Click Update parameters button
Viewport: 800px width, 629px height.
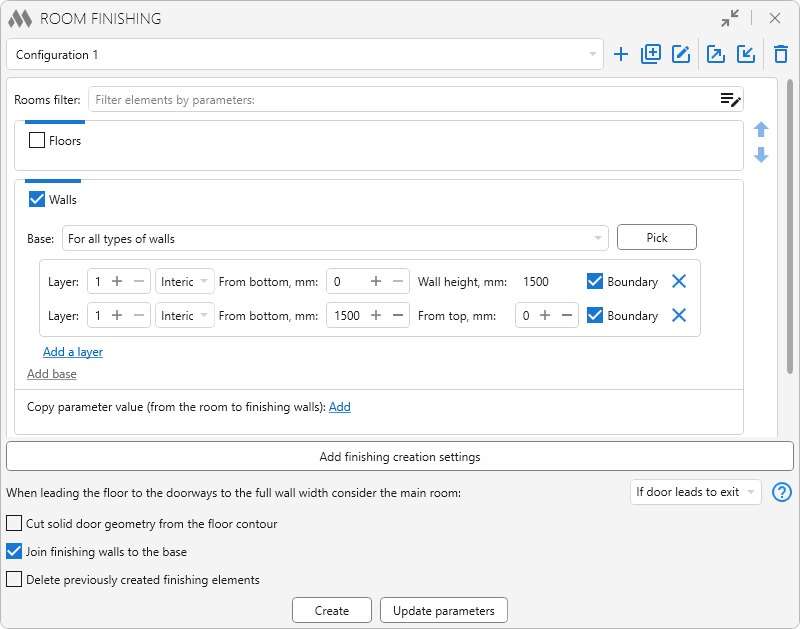tap(443, 610)
